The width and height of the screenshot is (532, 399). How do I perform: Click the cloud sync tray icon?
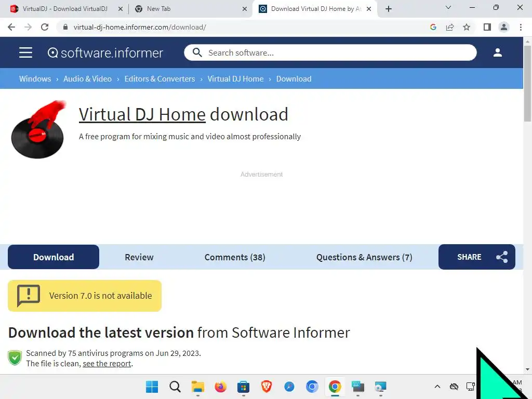point(454,387)
